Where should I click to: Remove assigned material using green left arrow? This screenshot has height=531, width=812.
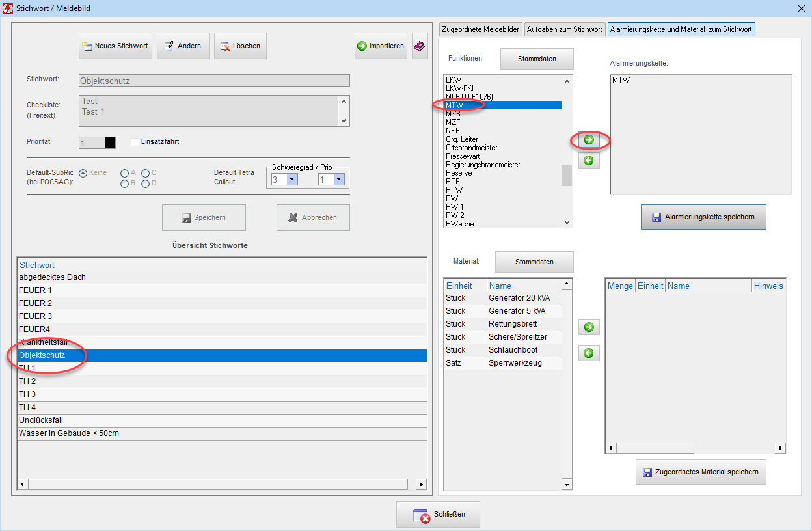tap(589, 353)
